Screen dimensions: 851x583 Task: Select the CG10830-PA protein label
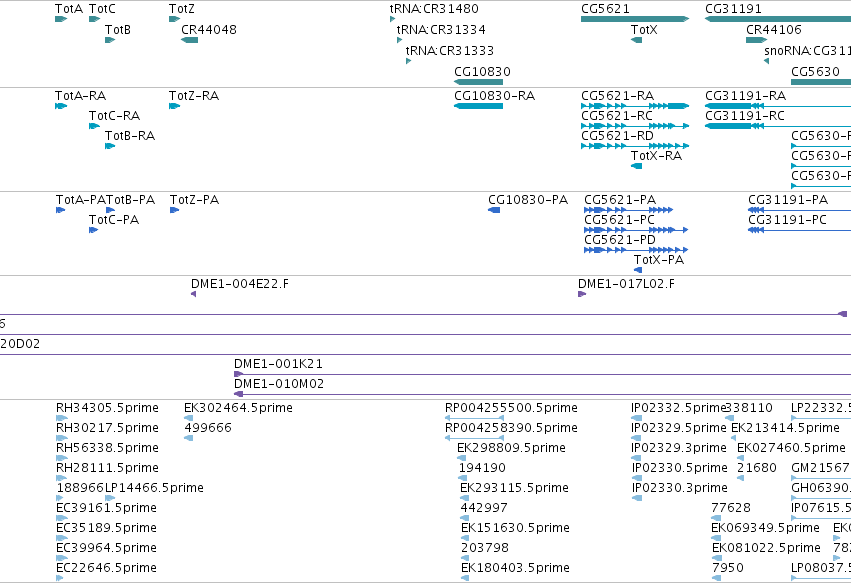tap(528, 200)
